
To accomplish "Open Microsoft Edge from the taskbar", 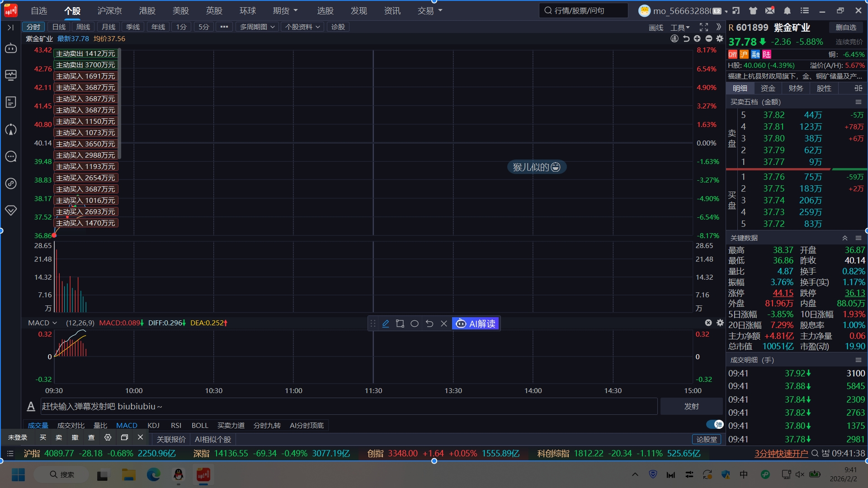I will point(154,474).
